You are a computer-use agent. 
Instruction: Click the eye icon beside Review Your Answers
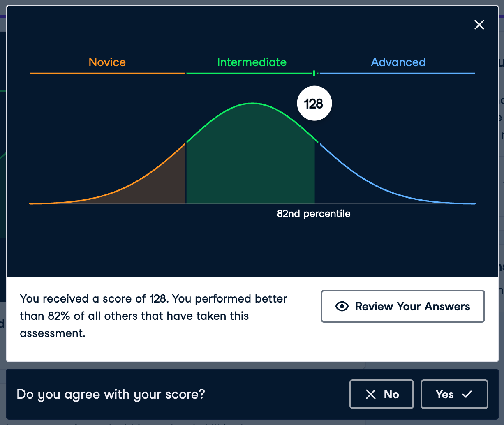[x=342, y=307]
